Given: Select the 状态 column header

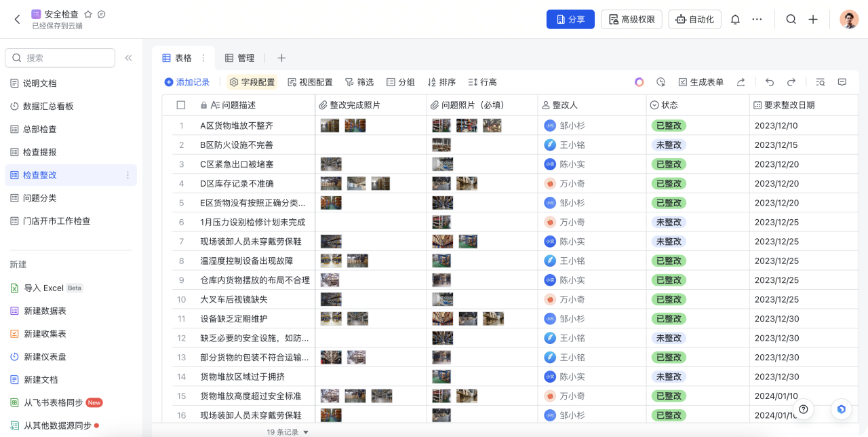Looking at the screenshot, I should pos(698,105).
